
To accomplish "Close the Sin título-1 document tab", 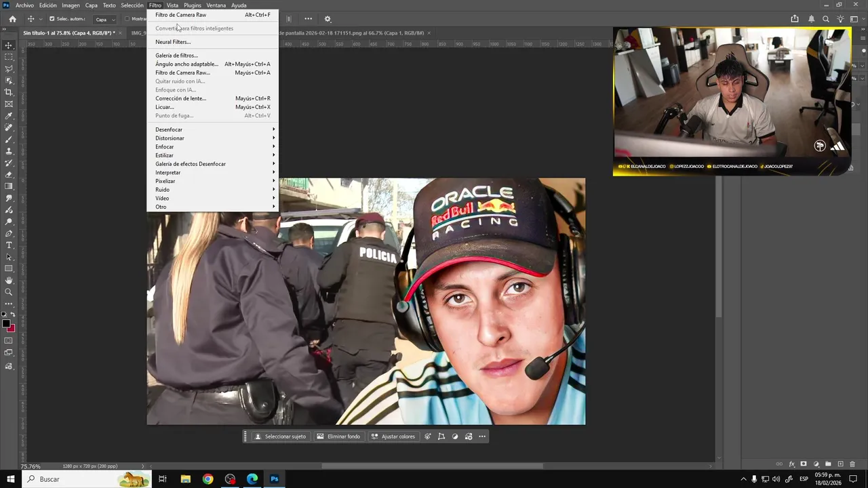I will tap(121, 33).
